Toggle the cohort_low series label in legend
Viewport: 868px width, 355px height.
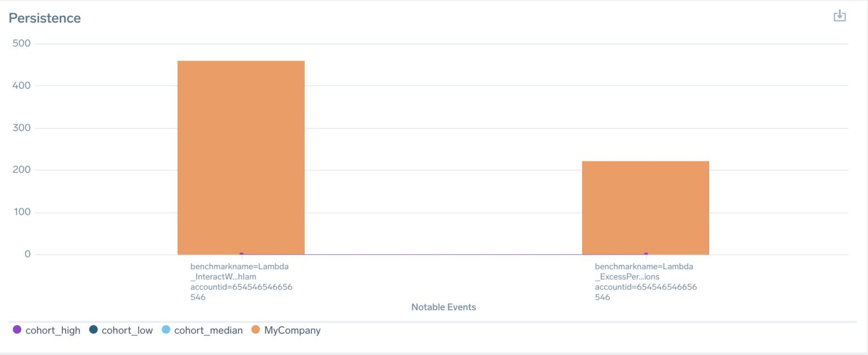click(127, 330)
